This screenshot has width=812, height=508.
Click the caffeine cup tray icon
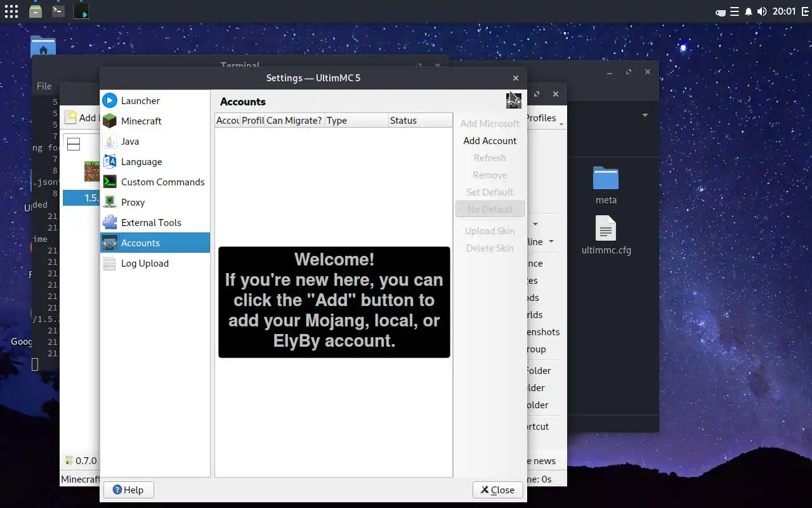click(720, 12)
